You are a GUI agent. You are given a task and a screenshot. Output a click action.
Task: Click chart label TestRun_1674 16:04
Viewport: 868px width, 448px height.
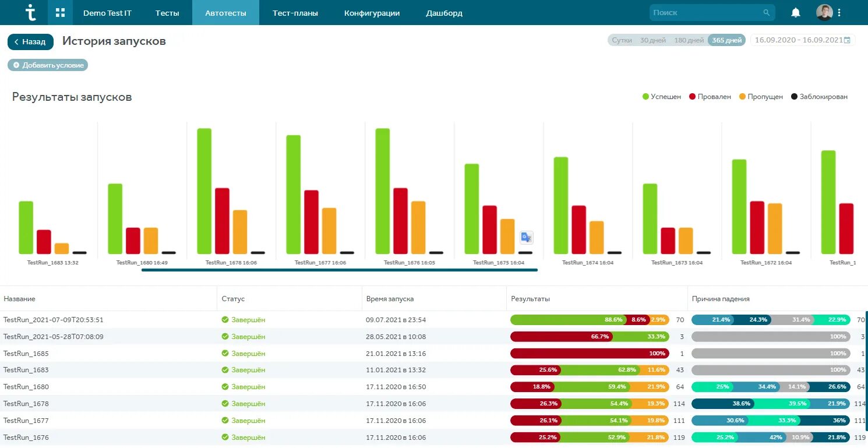coord(588,263)
